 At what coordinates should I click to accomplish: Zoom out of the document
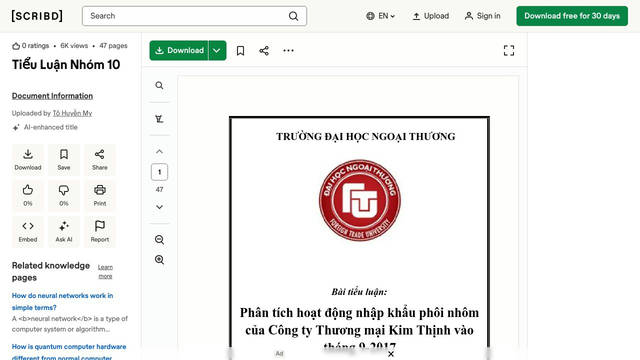coord(159,240)
